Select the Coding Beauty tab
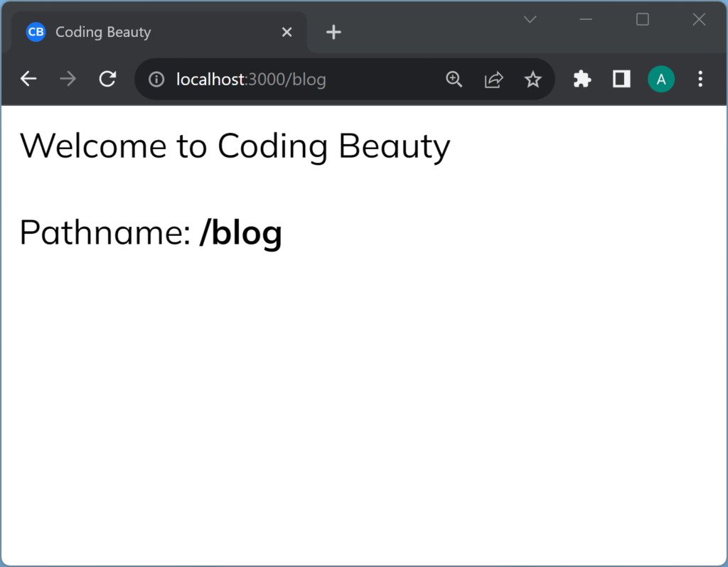This screenshot has height=567, width=728. pos(142,32)
